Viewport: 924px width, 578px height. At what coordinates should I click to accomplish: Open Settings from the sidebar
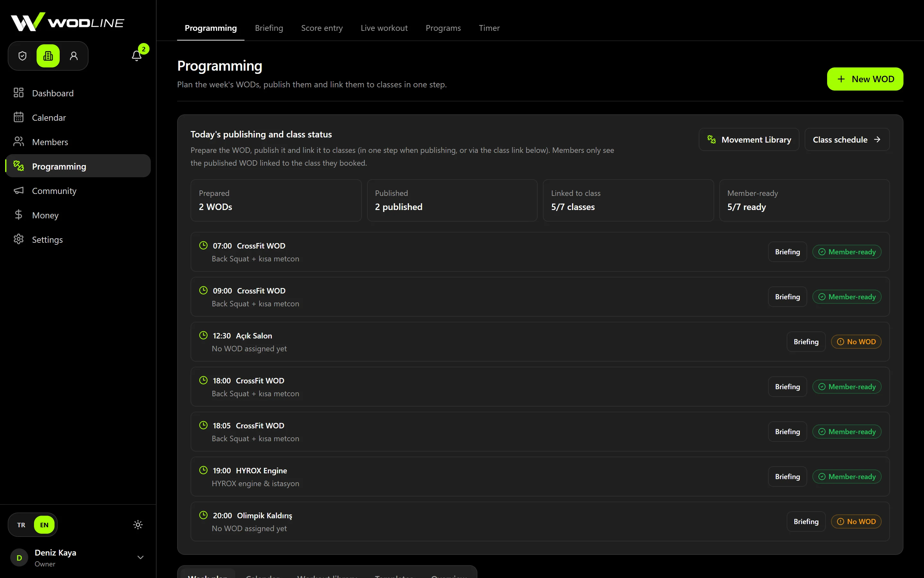click(78, 240)
